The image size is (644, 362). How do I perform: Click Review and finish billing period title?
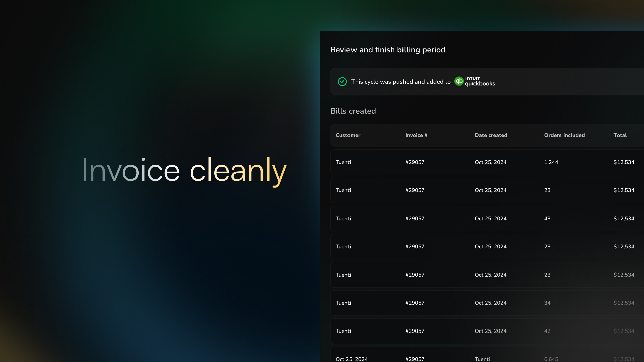(x=388, y=50)
